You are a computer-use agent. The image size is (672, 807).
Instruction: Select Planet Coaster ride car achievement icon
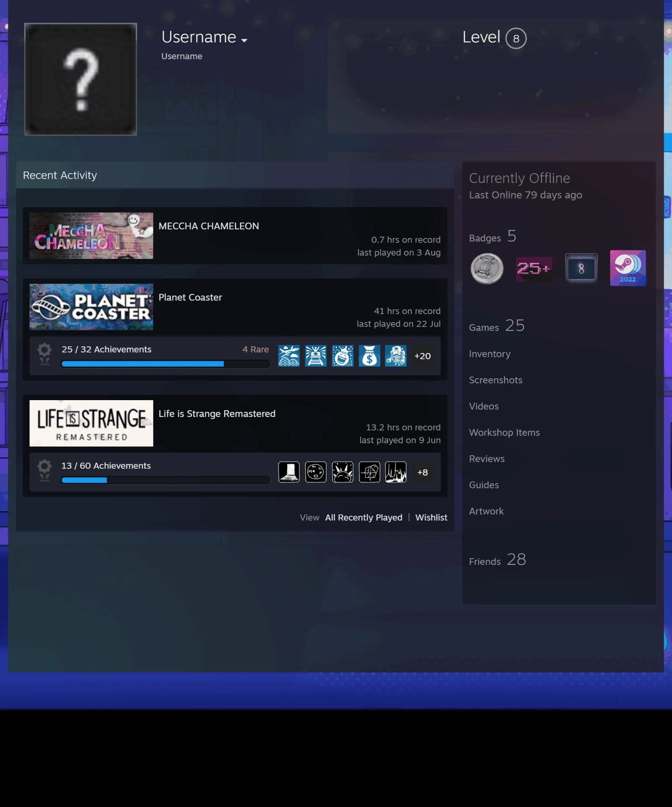316,356
